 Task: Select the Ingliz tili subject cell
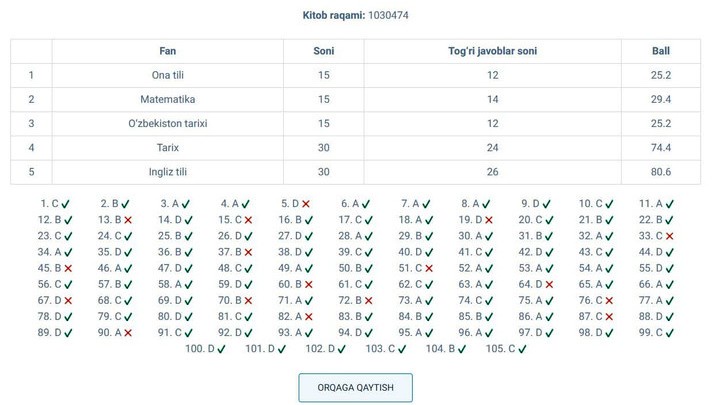168,172
